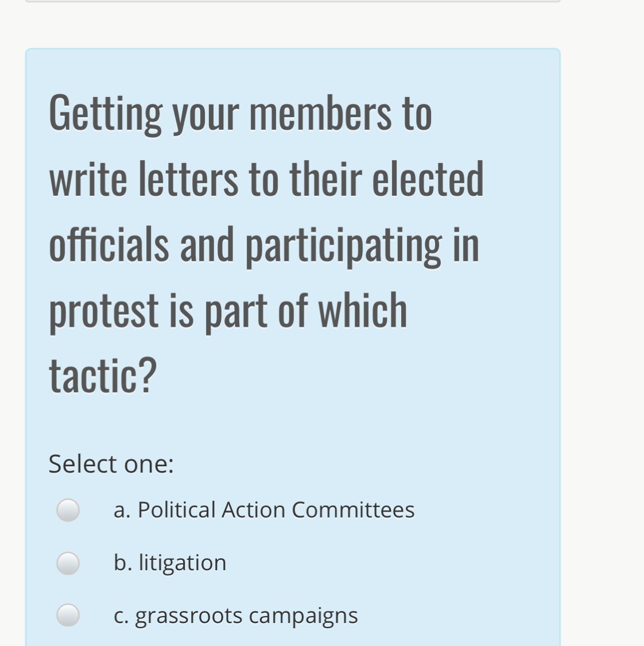
Task: Click the word "Getting" in the question
Action: (106, 113)
